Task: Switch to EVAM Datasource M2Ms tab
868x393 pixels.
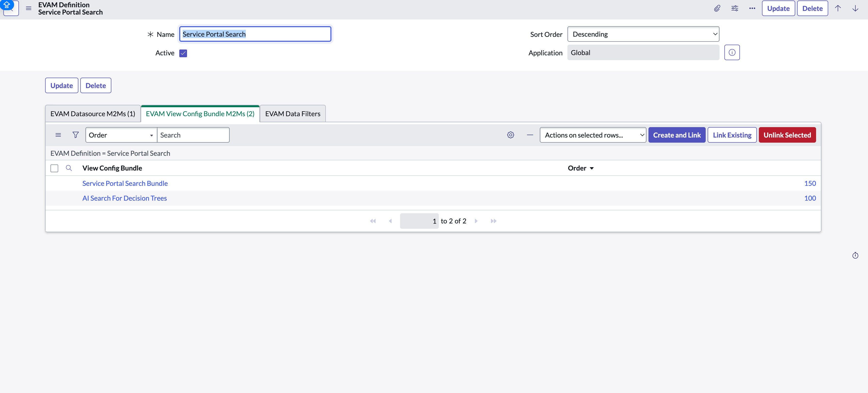Action: [93, 114]
